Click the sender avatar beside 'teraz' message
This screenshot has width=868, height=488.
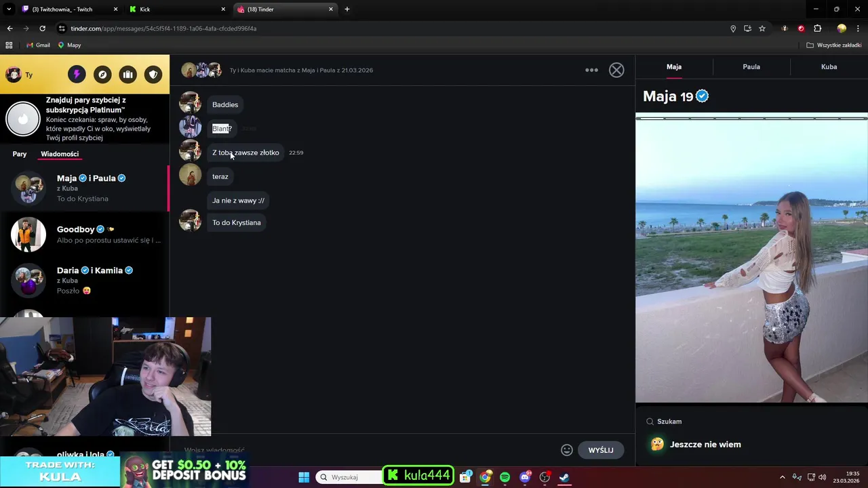[x=190, y=175]
